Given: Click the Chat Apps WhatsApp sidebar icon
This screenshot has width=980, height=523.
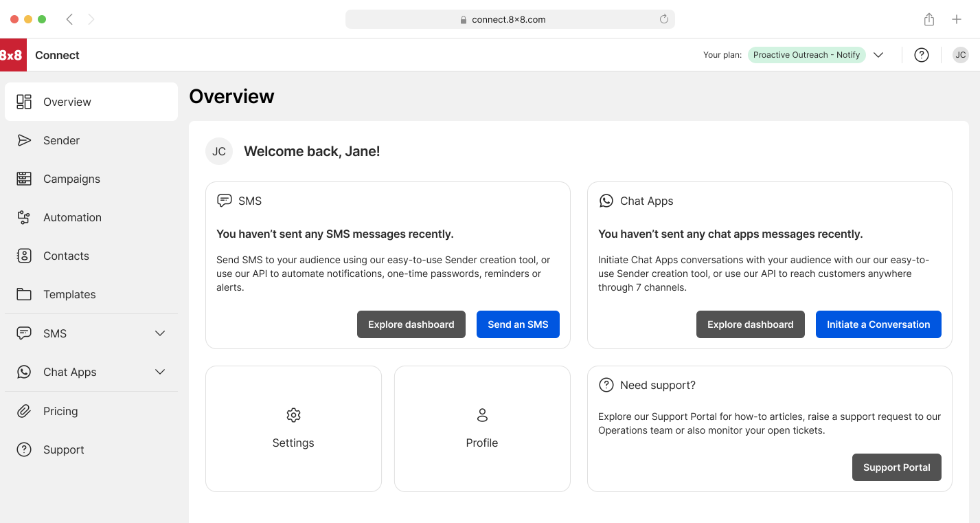Looking at the screenshot, I should pyautogui.click(x=24, y=372).
